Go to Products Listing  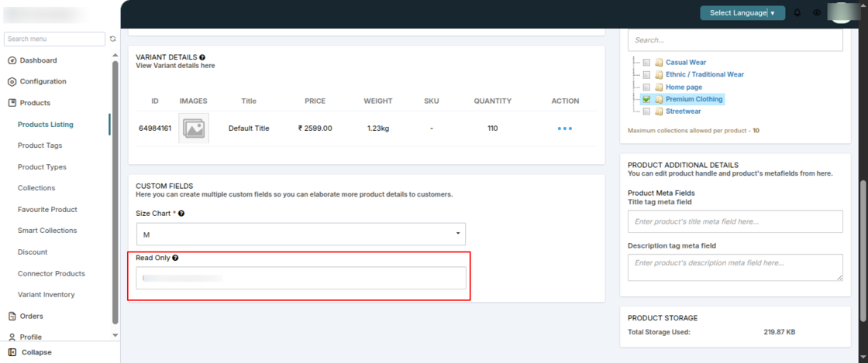46,125
